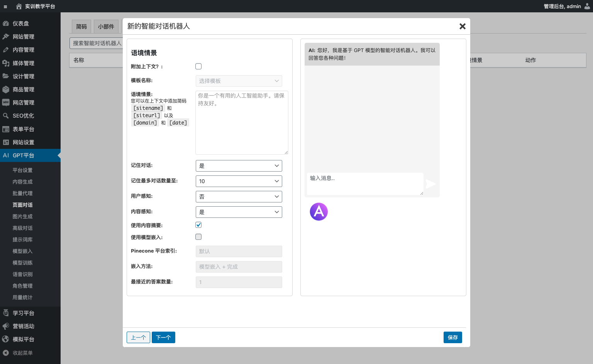593x364 pixels.
Task: Open the 批量代理 submenu item
Action: click(x=22, y=194)
